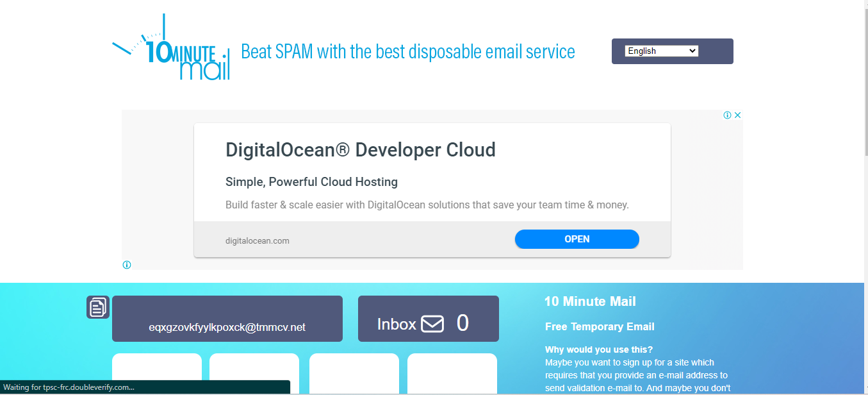868x395 pixels.
Task: Click the Inbox count 0
Action: [x=463, y=323]
